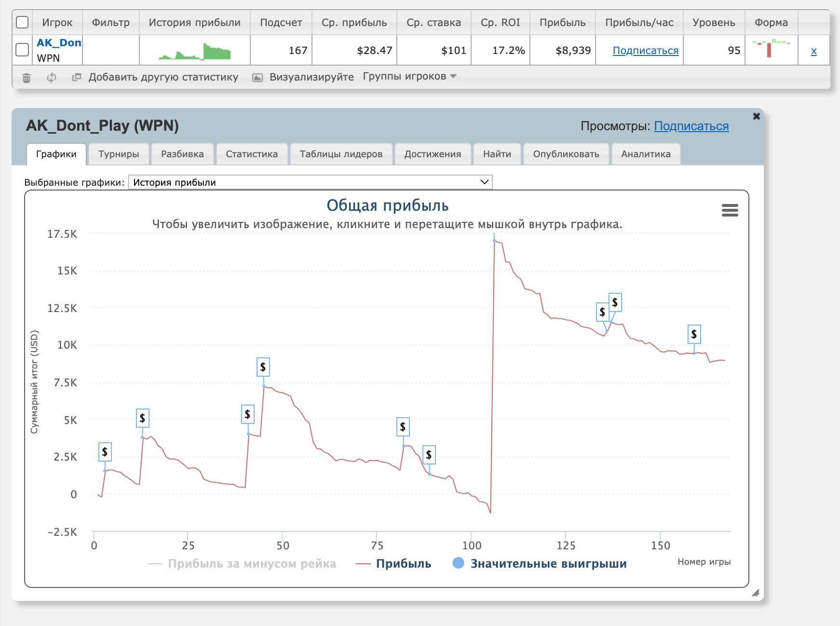Expand the Группы игроков dropdown
The image size is (840, 626).
coord(409,76)
